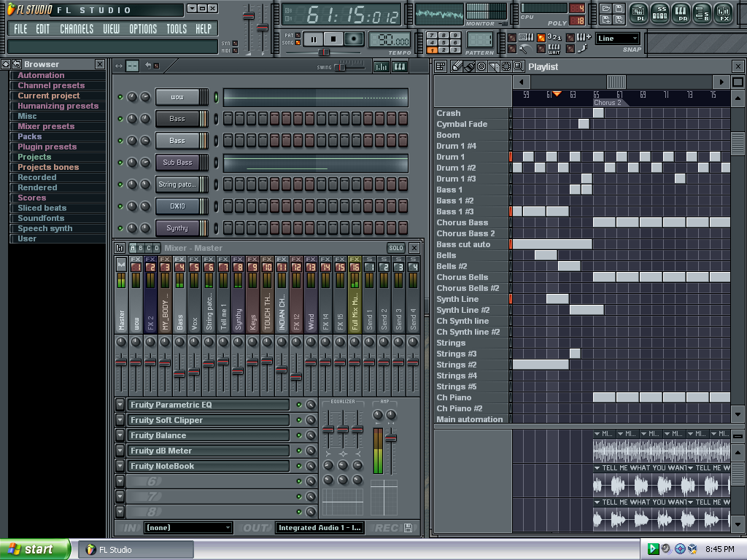Viewport: 747px width, 560px height.
Task: Click the maximize square icon in the Playlist
Action: [738, 82]
